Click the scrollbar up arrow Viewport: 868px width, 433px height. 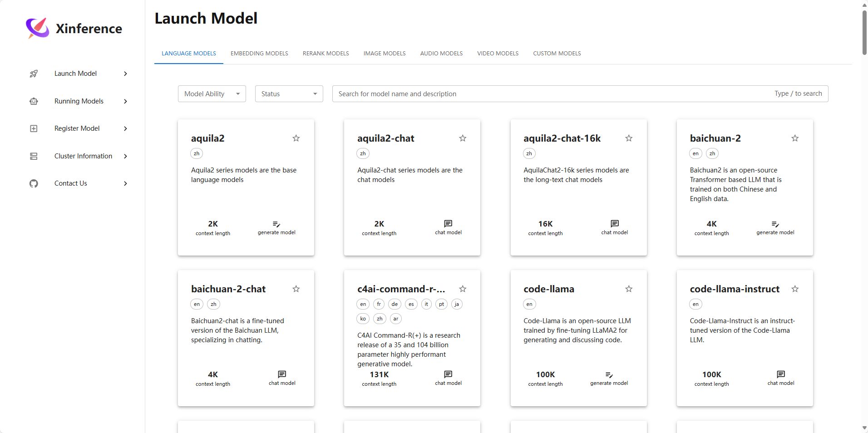point(864,5)
